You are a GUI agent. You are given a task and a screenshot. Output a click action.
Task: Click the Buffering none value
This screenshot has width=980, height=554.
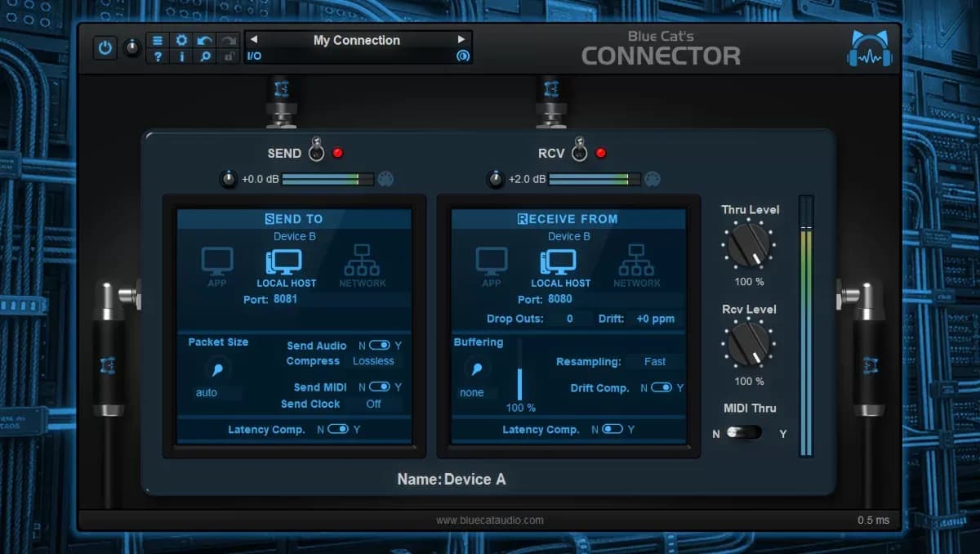click(476, 393)
